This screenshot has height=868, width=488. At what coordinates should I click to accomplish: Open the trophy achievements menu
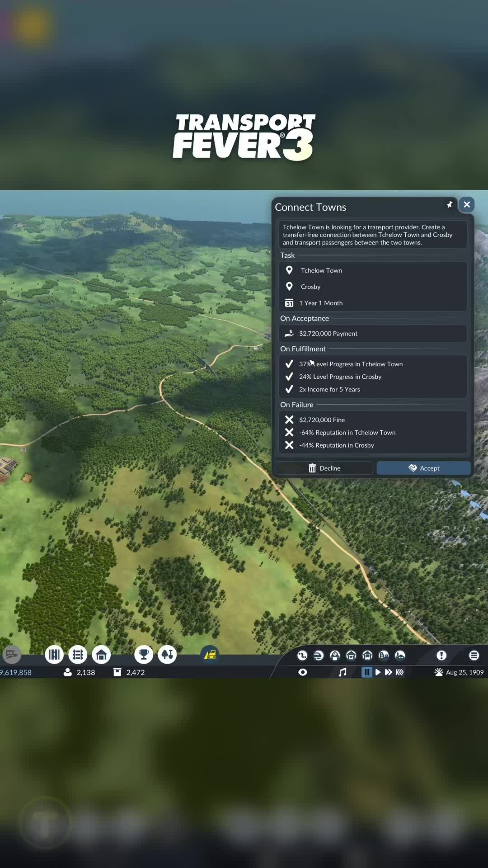[x=144, y=654]
